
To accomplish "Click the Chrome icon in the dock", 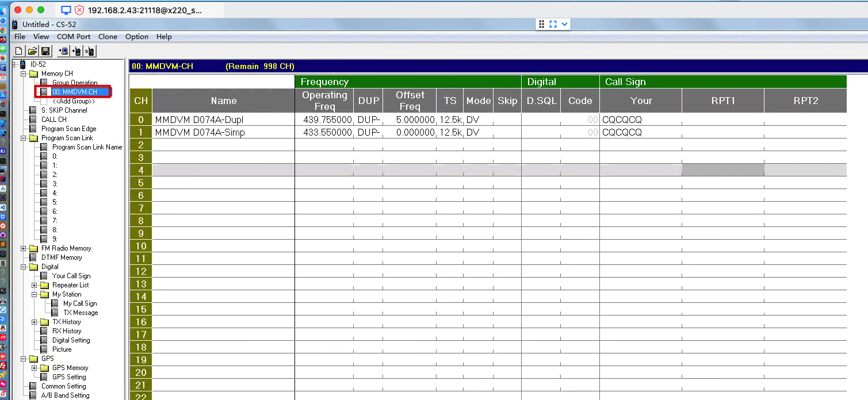I will [x=3, y=30].
